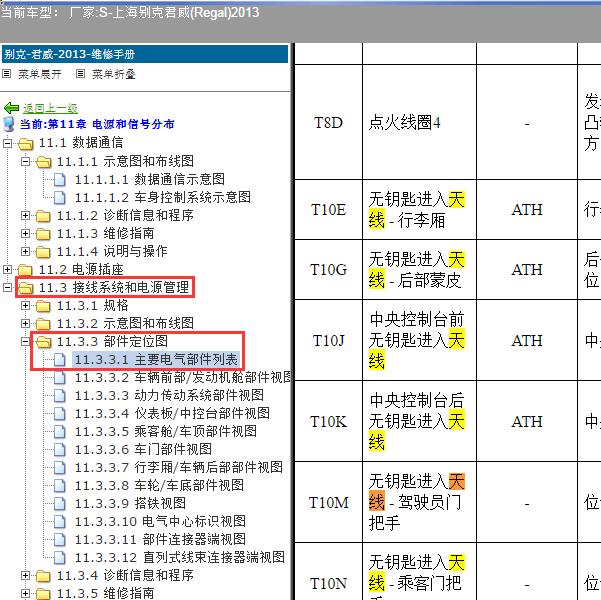The height and width of the screenshot is (600, 601).
Task: Click the 别克-君威-2013-维修手册 title bar
Action: pyautogui.click(x=145, y=54)
